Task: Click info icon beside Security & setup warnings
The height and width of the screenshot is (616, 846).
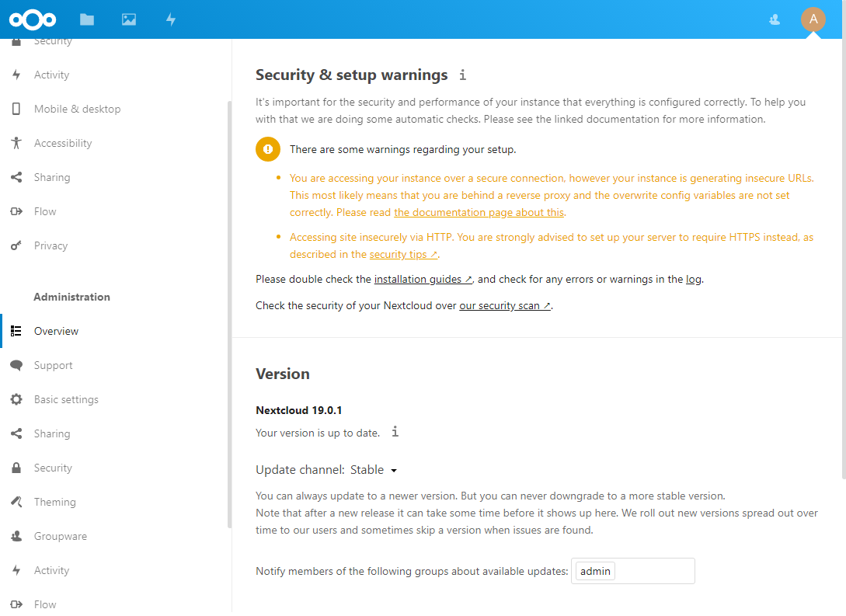Action: point(462,75)
